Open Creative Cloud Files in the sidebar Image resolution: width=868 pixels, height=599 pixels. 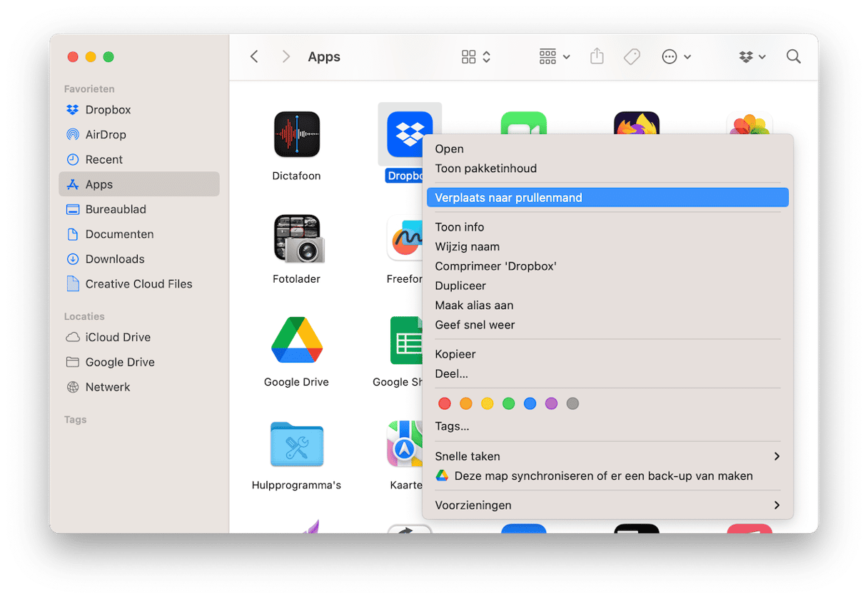click(139, 284)
